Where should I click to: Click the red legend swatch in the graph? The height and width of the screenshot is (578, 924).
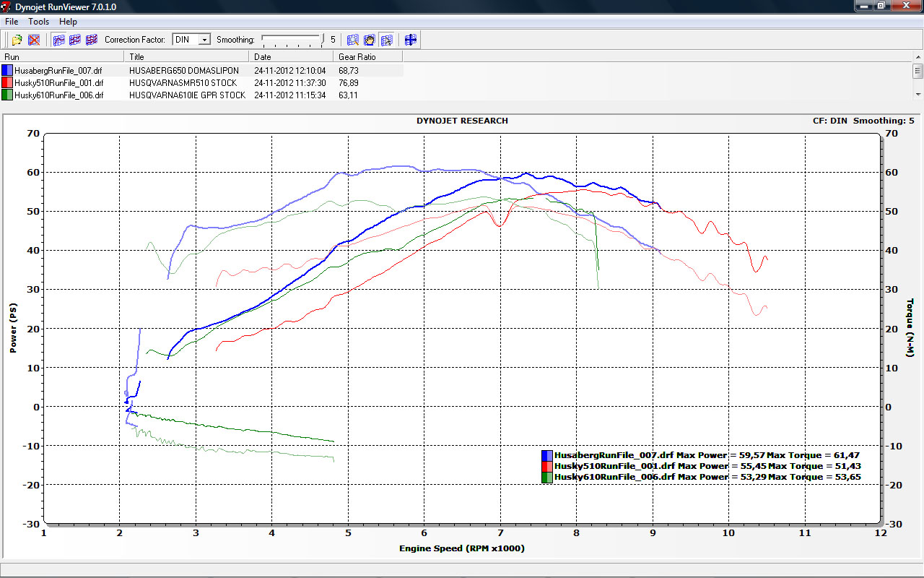point(547,466)
